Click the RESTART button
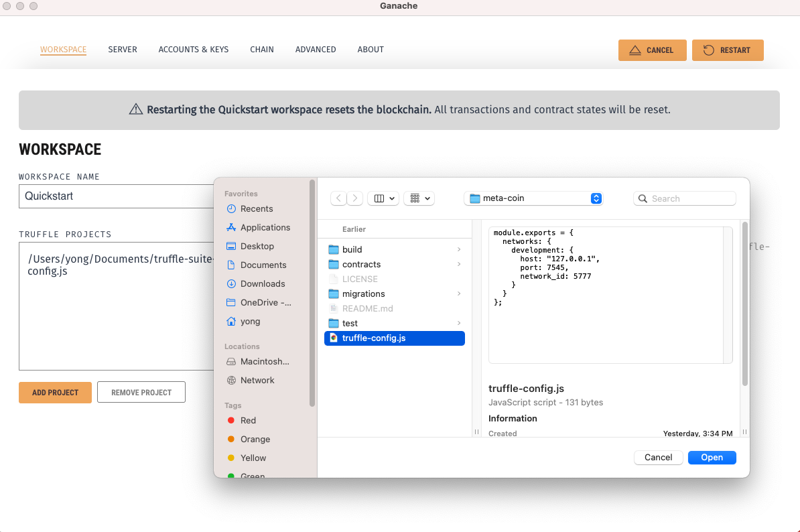 click(728, 50)
